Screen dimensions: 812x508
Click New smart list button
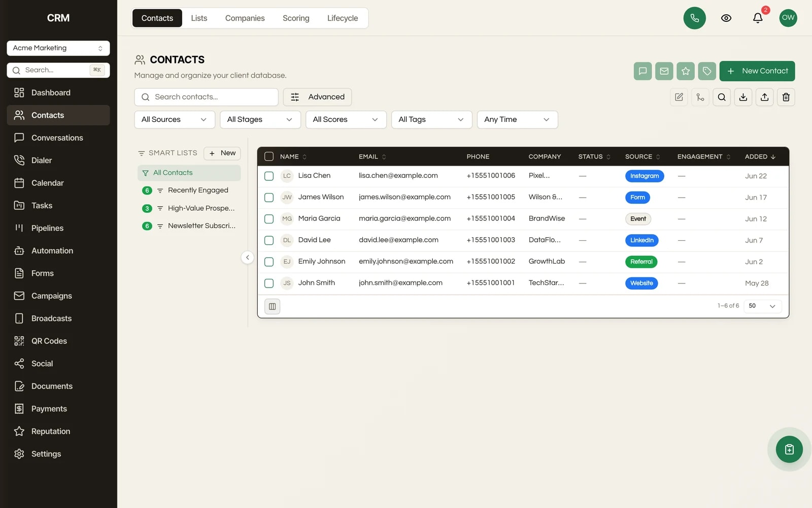tap(222, 153)
